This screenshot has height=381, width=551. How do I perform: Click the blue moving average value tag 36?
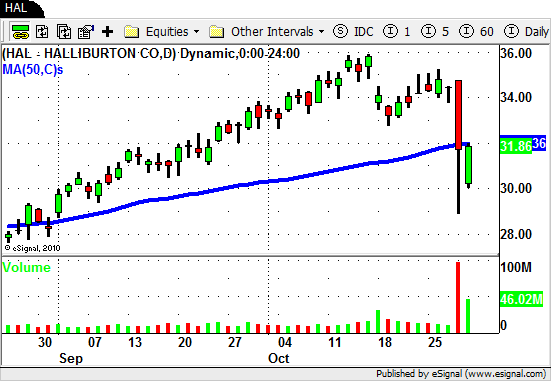pos(539,143)
